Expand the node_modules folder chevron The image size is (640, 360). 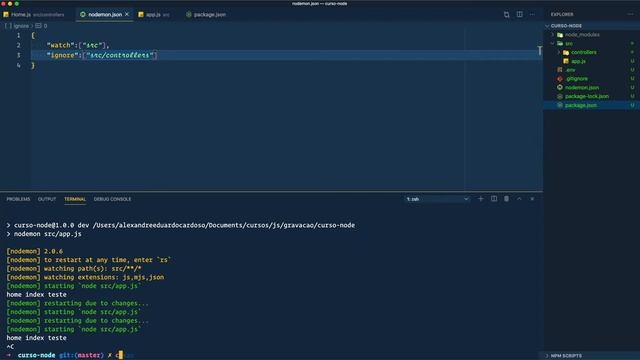[x=553, y=35]
